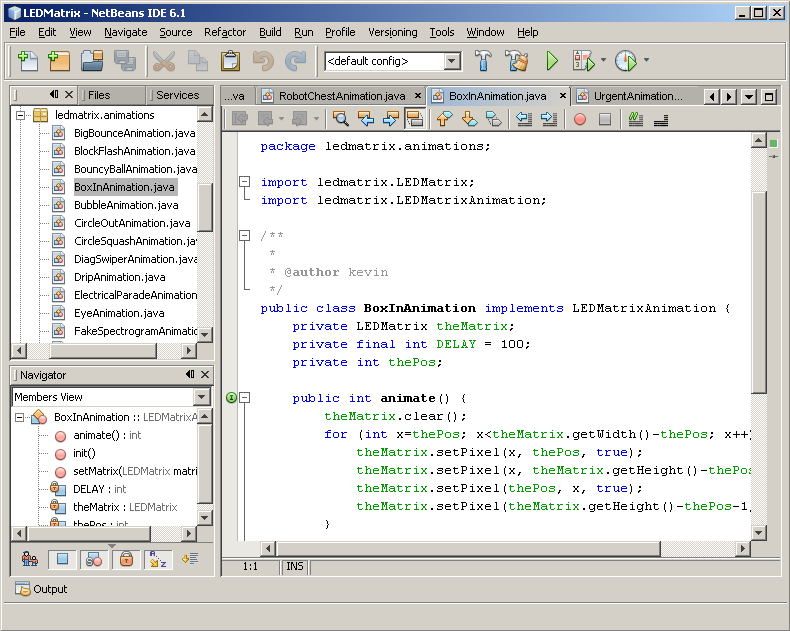Start macro recording with red circle
The image size is (790, 631).
click(x=580, y=119)
